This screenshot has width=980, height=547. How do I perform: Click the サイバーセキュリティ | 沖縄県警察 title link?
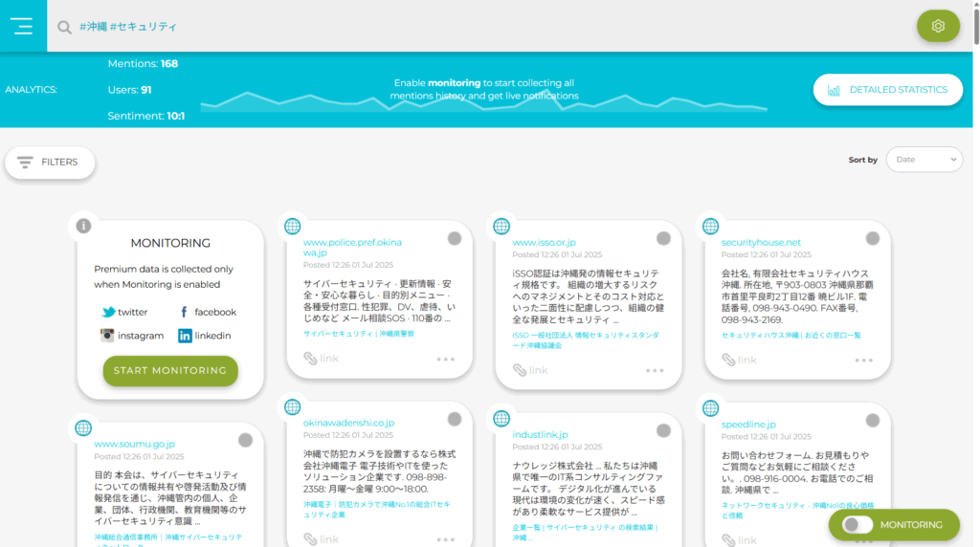click(359, 334)
